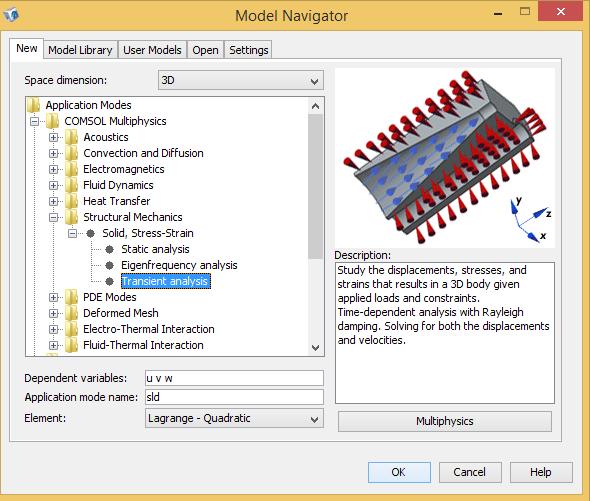Click the COMSOL Multiphysics folder icon
The height and width of the screenshot is (501, 590).
[52, 121]
